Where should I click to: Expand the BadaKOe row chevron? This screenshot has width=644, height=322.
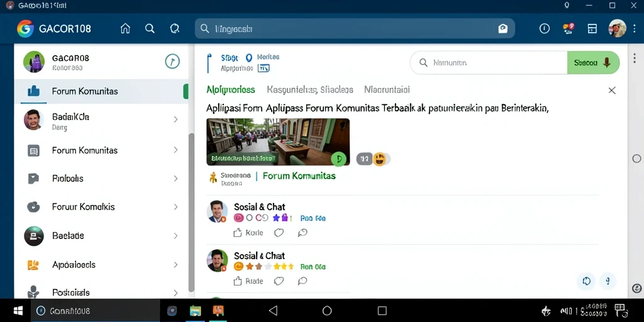[175, 119]
